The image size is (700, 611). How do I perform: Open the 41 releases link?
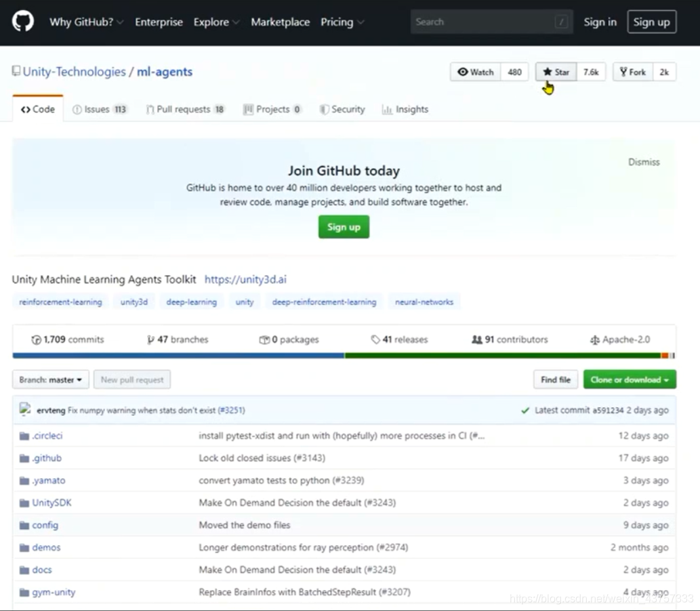pos(399,339)
